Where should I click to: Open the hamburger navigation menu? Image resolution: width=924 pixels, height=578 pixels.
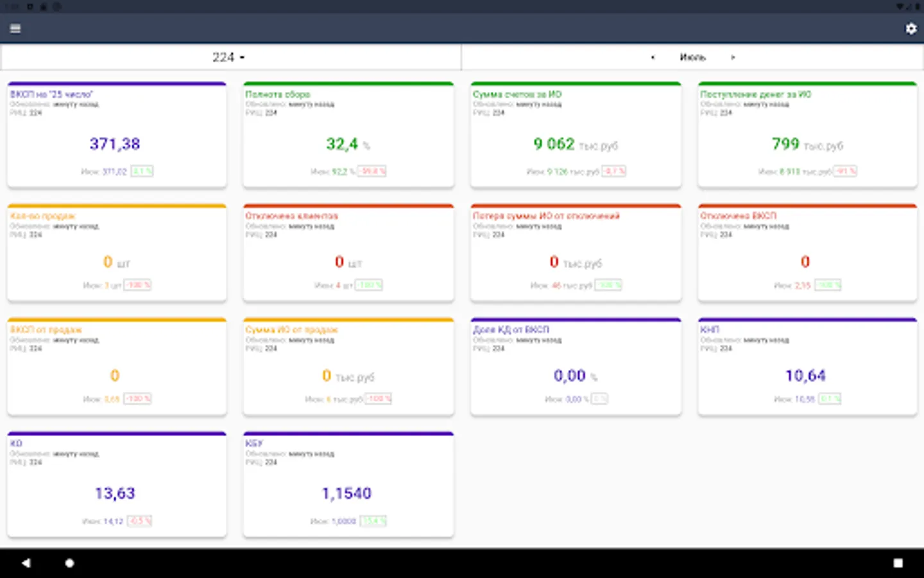coord(15,28)
